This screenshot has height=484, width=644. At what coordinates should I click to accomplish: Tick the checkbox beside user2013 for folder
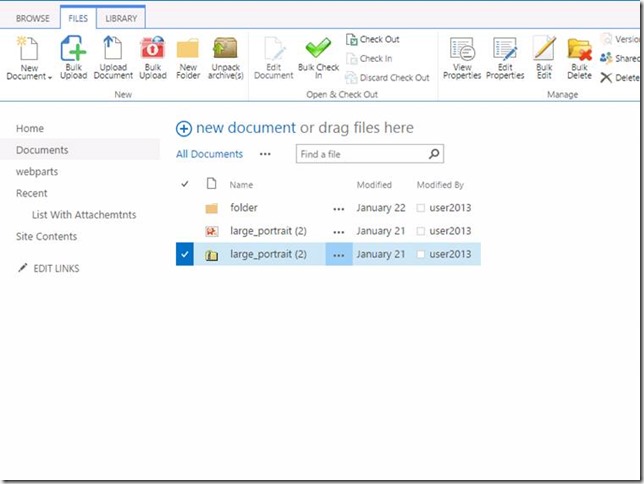click(423, 208)
